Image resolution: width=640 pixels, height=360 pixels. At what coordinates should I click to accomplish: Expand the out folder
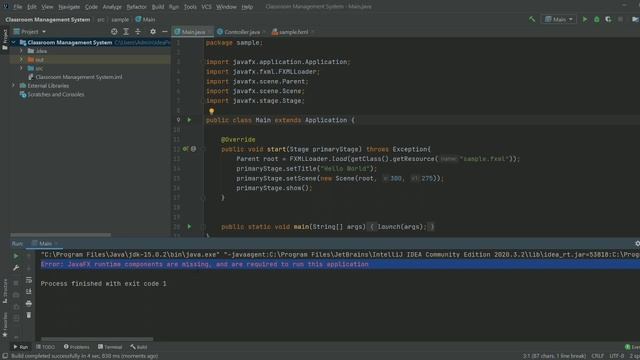21,60
